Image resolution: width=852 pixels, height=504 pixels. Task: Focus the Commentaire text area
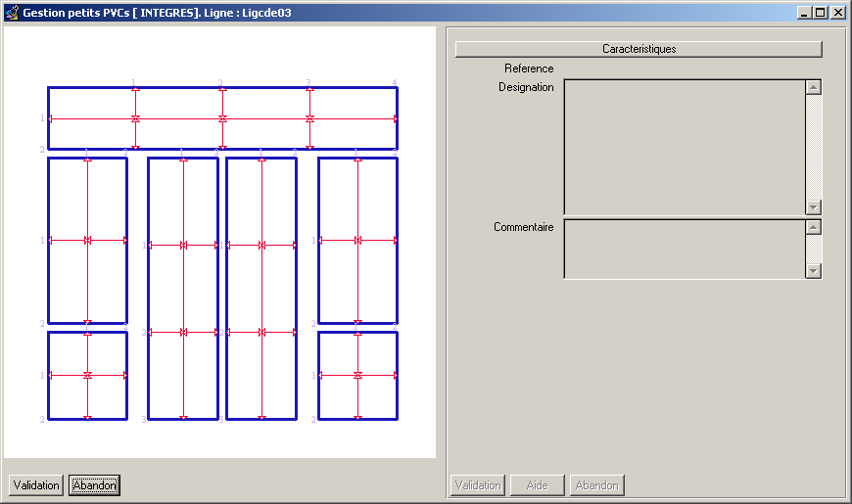click(x=684, y=249)
